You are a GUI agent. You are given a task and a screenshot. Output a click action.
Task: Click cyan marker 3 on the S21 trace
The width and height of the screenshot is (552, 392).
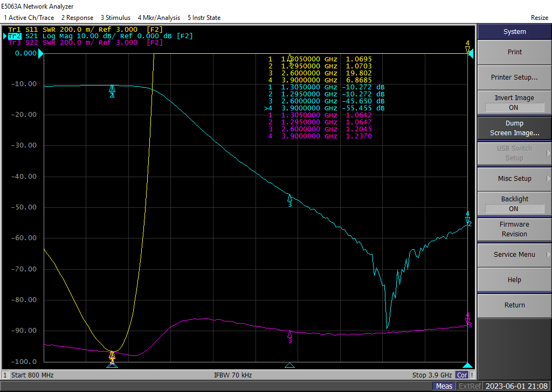point(289,198)
